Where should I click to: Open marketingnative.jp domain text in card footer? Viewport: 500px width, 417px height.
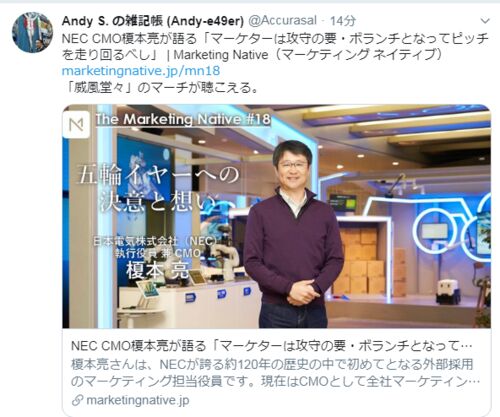click(138, 400)
